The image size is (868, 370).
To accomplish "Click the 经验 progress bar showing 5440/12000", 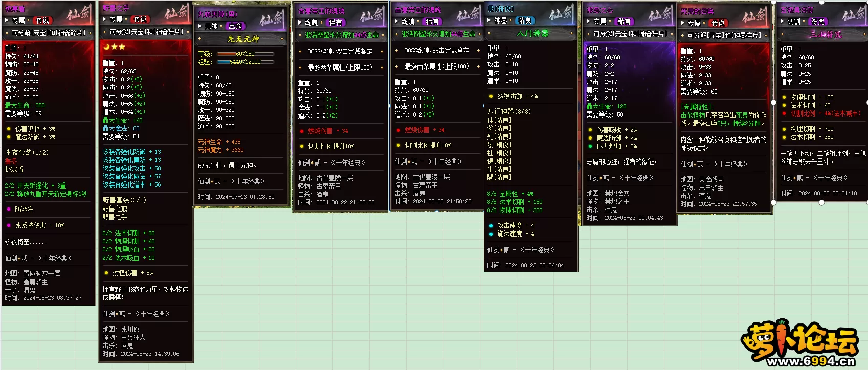I will [245, 62].
